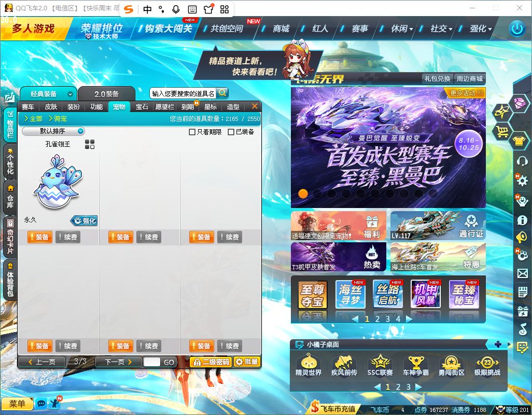Image resolution: width=532 pixels, height=415 pixels.
Task: Switch to the 宝石 tab
Action: tap(142, 107)
